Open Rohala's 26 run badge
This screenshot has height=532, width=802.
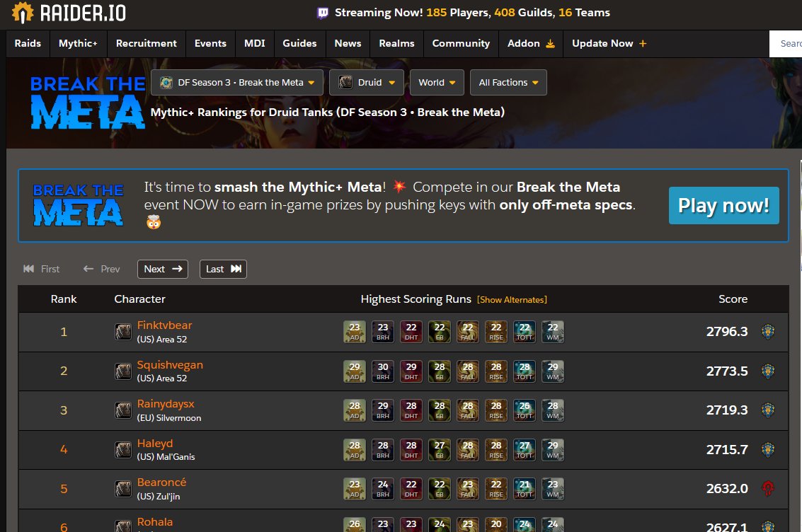click(x=355, y=524)
